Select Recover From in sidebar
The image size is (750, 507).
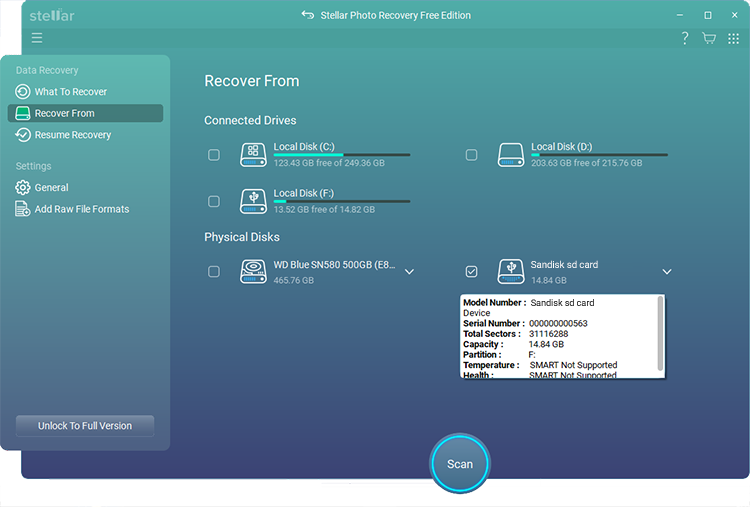point(85,113)
